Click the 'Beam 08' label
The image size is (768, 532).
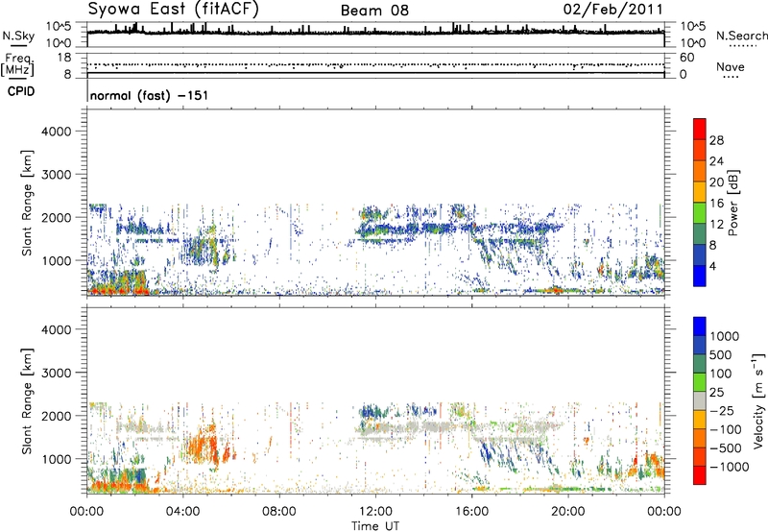click(374, 11)
